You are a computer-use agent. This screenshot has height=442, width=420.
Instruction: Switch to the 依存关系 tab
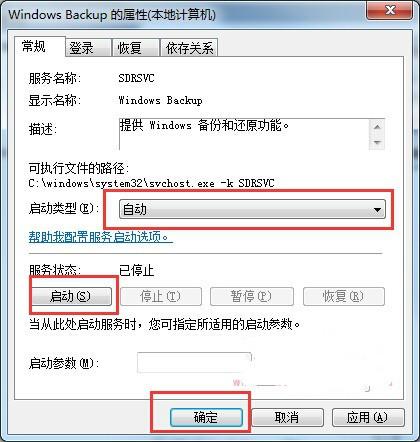click(x=189, y=48)
